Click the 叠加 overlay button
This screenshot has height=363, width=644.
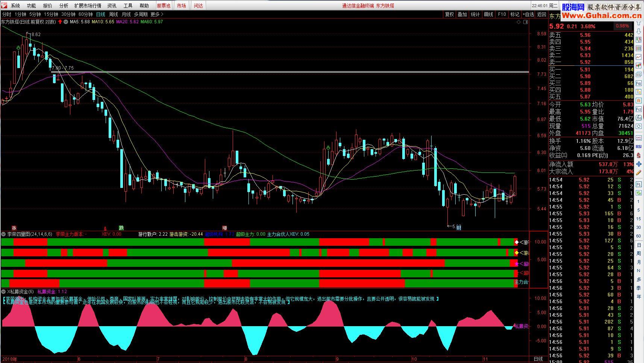(462, 14)
